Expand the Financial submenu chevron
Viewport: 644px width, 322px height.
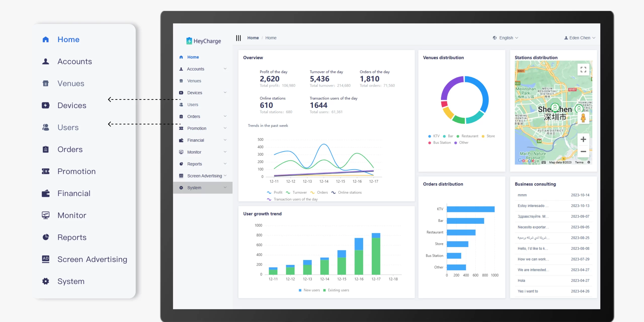225,140
